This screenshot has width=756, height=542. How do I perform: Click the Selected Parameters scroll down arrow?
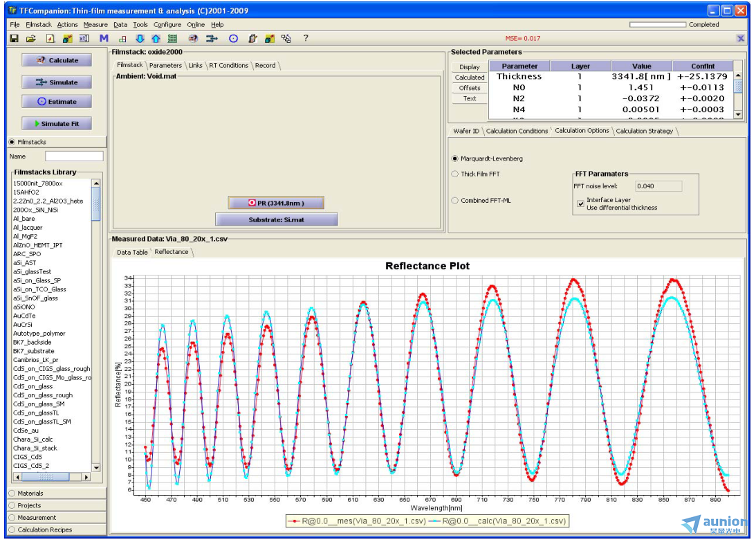point(738,115)
